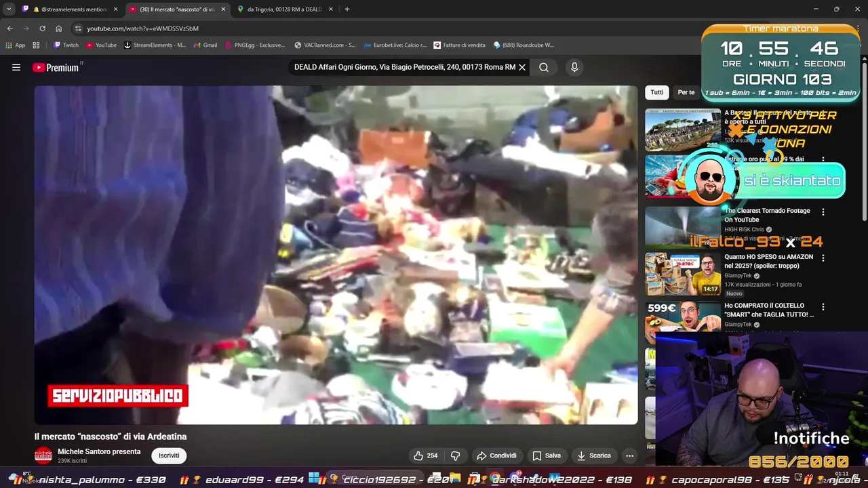868x488 pixels.
Task: Open options for COLTELLO SMART video
Action: (823, 306)
